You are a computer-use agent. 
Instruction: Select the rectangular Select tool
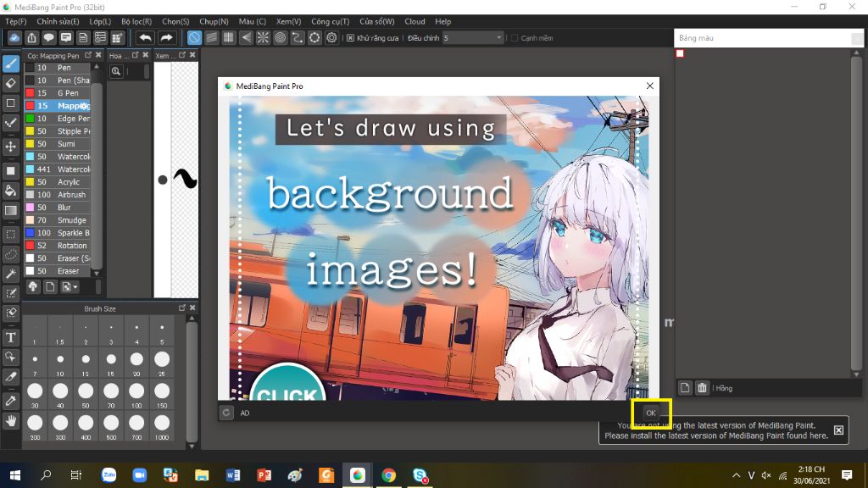click(10, 235)
